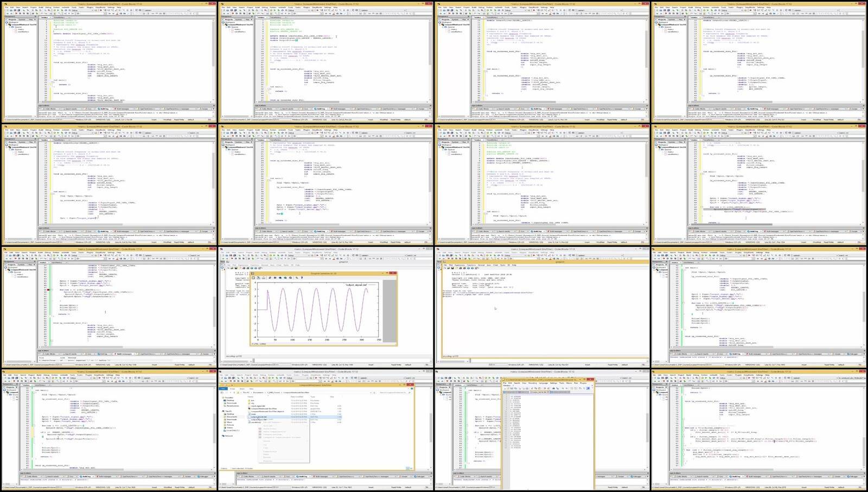Select Network in the Explorer navigation pane
Screen dimensions: 868x492
tap(229, 436)
